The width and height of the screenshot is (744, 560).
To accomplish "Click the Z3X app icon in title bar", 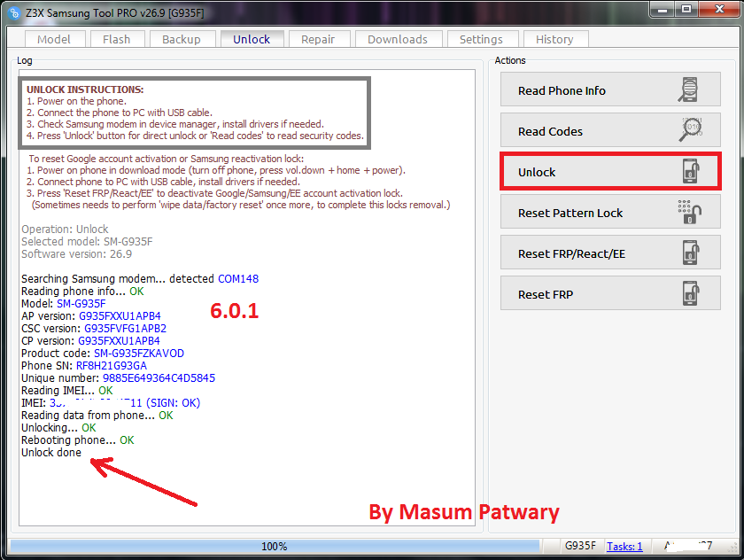I will pyautogui.click(x=14, y=12).
